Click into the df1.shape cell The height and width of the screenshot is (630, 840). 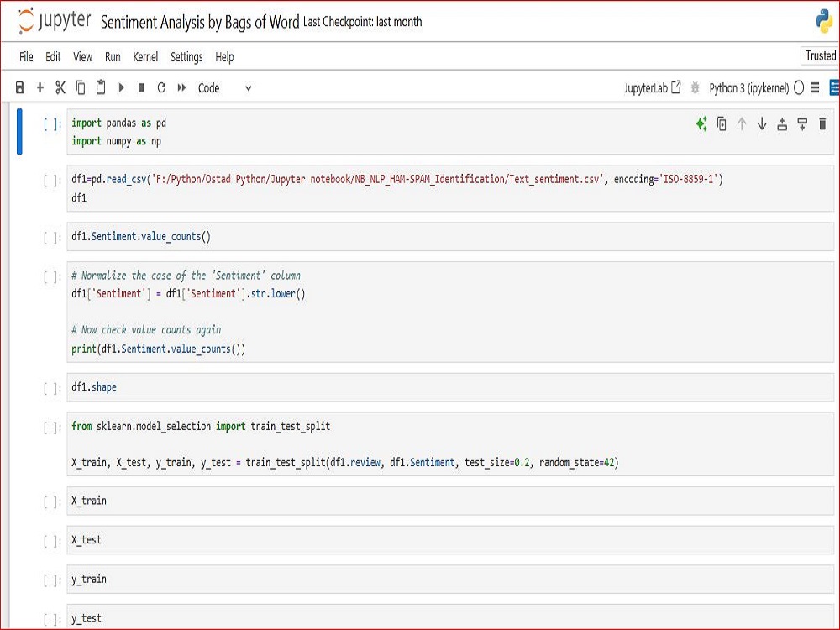click(x=450, y=386)
